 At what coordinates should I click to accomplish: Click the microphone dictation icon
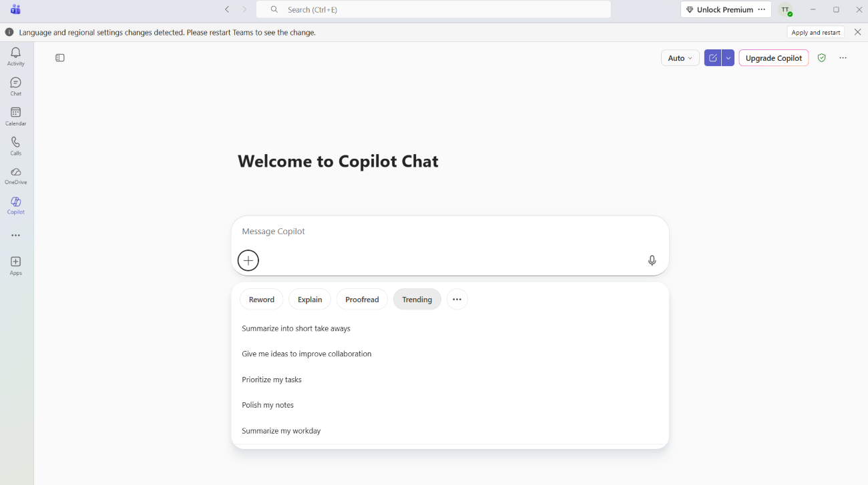(x=652, y=261)
